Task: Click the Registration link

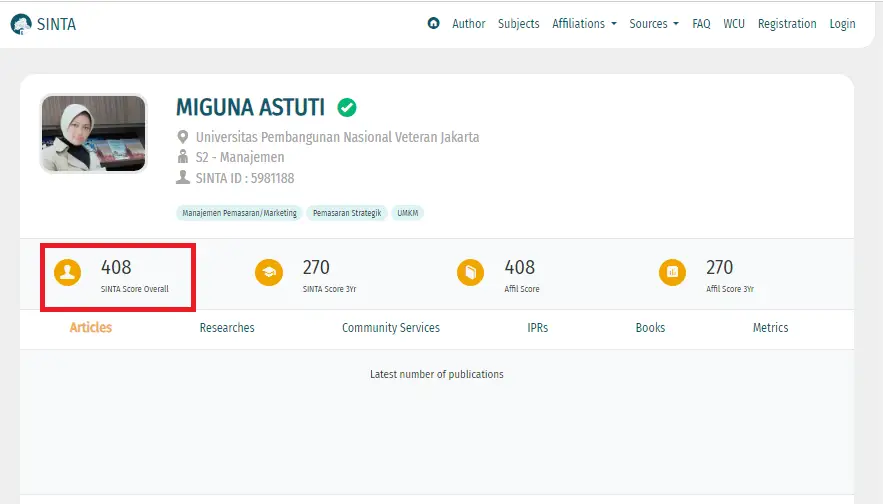Action: click(x=787, y=24)
